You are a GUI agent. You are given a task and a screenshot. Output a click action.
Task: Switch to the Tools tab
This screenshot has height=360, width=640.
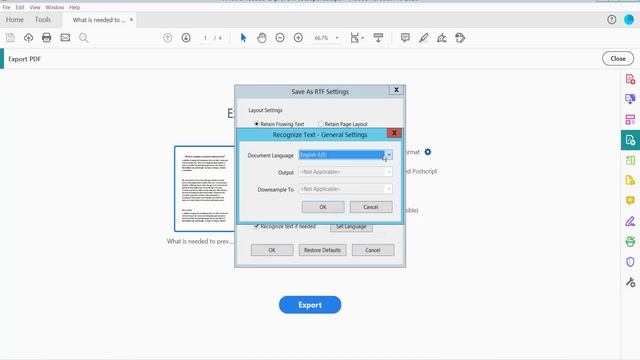42,20
